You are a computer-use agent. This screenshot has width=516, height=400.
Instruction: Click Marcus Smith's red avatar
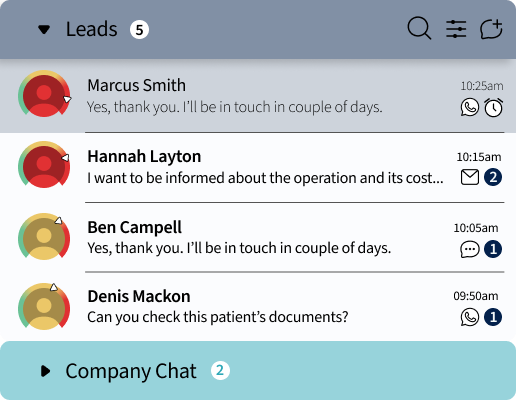[x=44, y=96]
